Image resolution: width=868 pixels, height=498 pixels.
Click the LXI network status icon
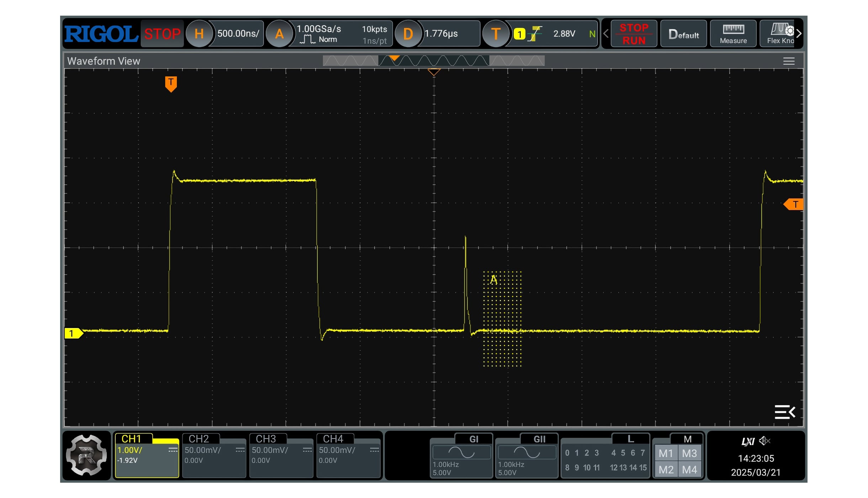(748, 441)
